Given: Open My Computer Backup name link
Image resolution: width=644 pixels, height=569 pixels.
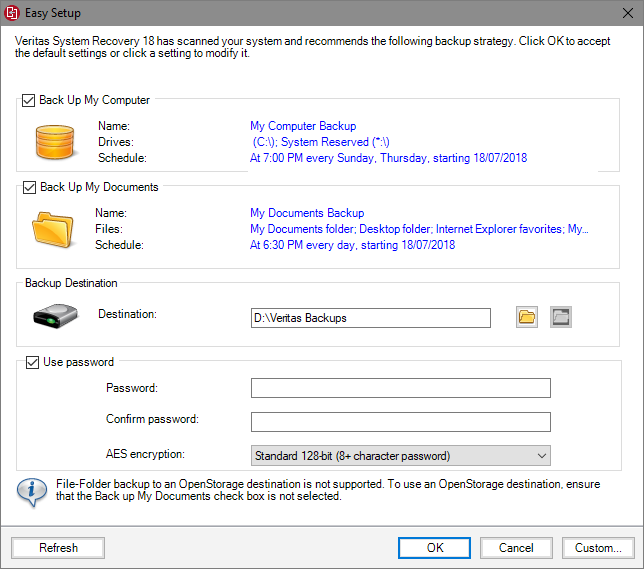Looking at the screenshot, I should [303, 126].
